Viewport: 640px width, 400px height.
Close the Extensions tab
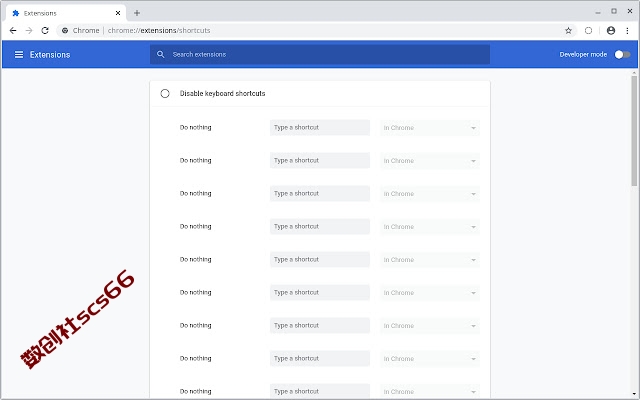click(118, 13)
